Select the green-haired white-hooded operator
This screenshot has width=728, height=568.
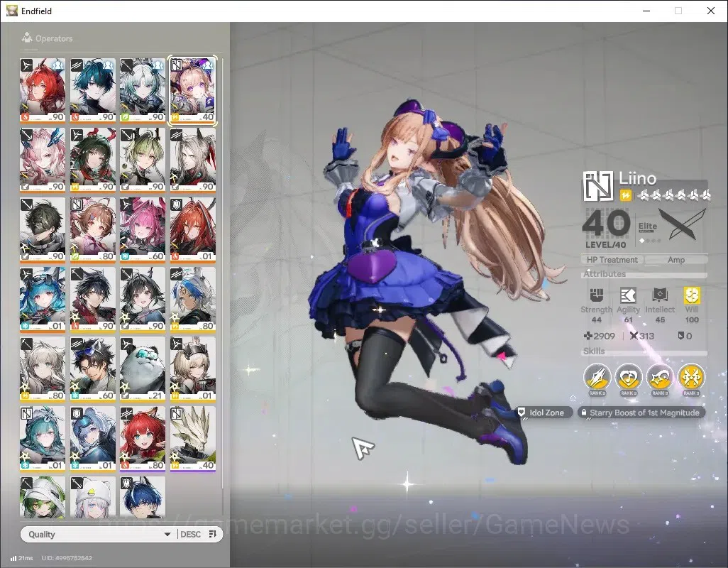(43, 497)
